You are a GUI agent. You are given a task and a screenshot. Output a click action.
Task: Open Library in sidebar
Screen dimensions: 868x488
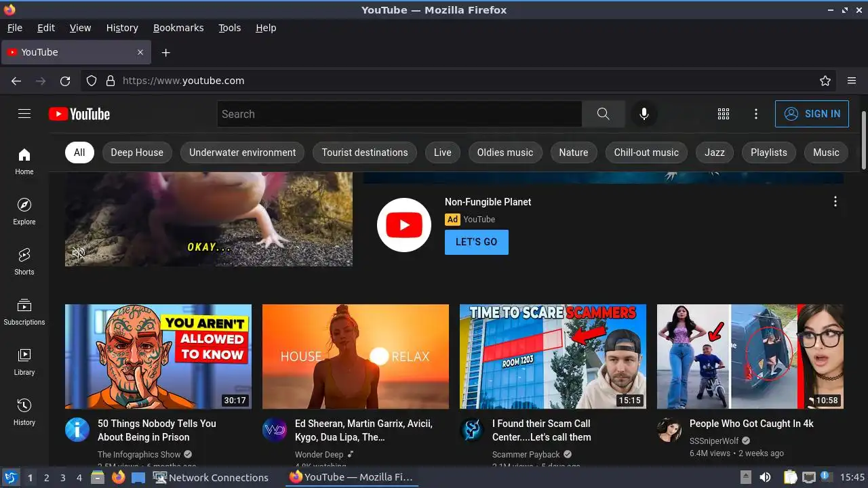[24, 362]
